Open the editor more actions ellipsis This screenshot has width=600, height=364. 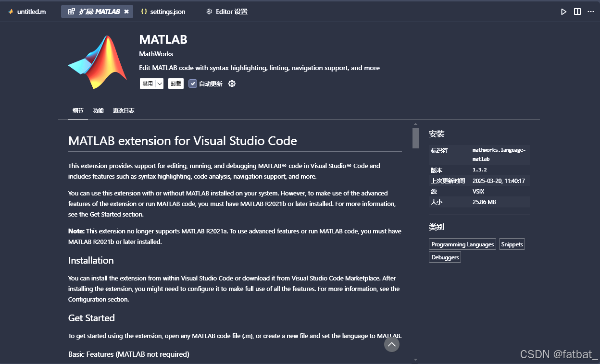pos(590,11)
